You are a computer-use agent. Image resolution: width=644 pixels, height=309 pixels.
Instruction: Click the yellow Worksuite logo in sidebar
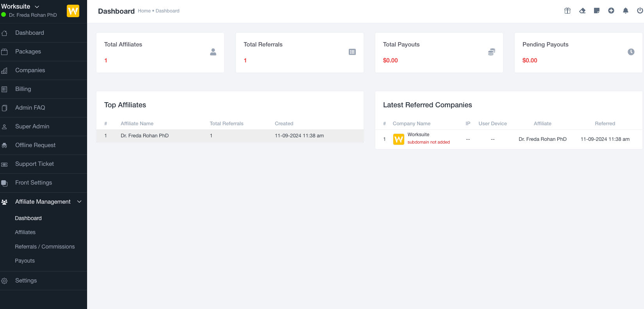(73, 11)
